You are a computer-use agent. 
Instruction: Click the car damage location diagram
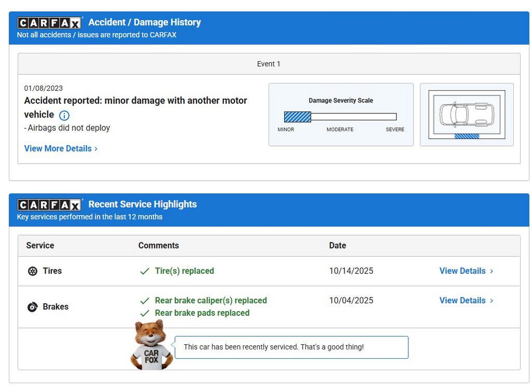[467, 115]
